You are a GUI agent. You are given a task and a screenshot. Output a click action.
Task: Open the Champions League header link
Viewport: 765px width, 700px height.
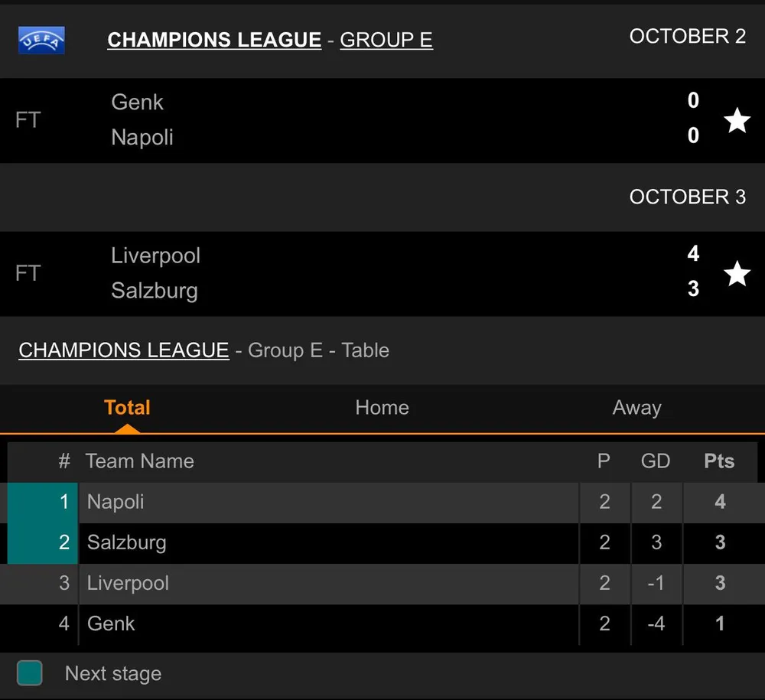click(214, 40)
